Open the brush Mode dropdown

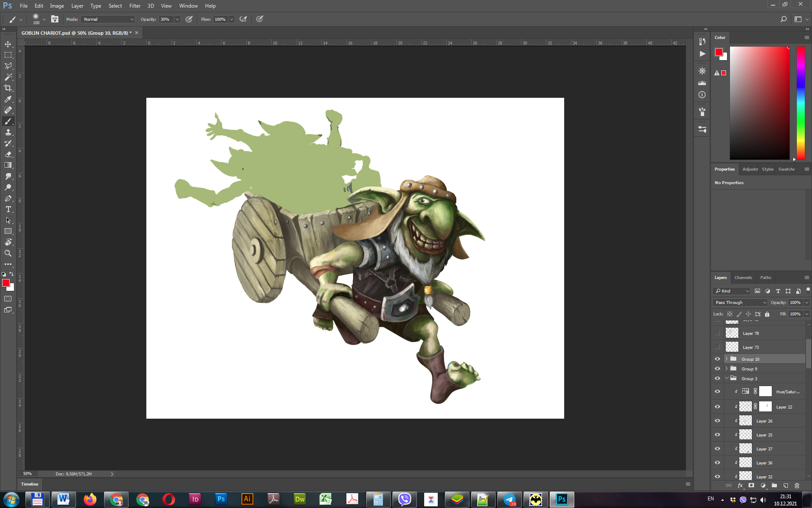[x=108, y=19]
